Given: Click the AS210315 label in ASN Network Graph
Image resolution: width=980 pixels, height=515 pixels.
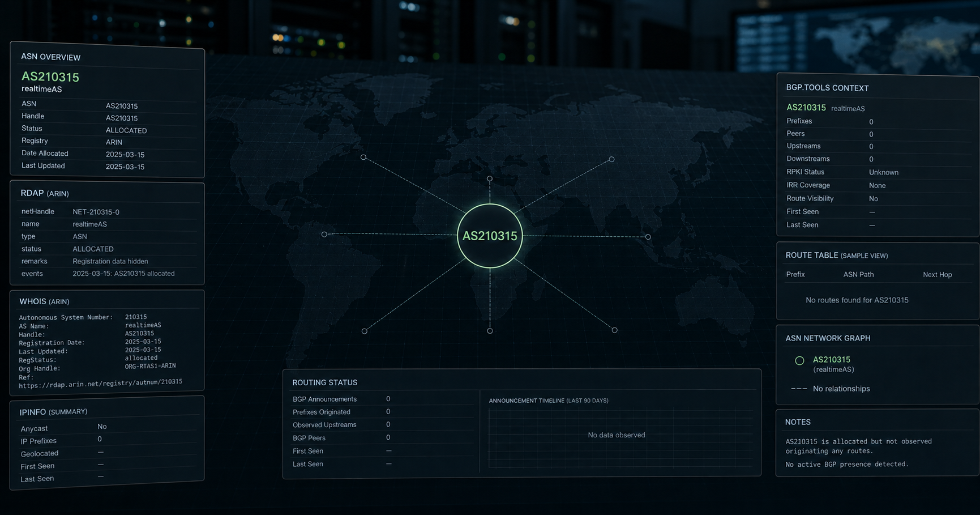Looking at the screenshot, I should pos(832,360).
